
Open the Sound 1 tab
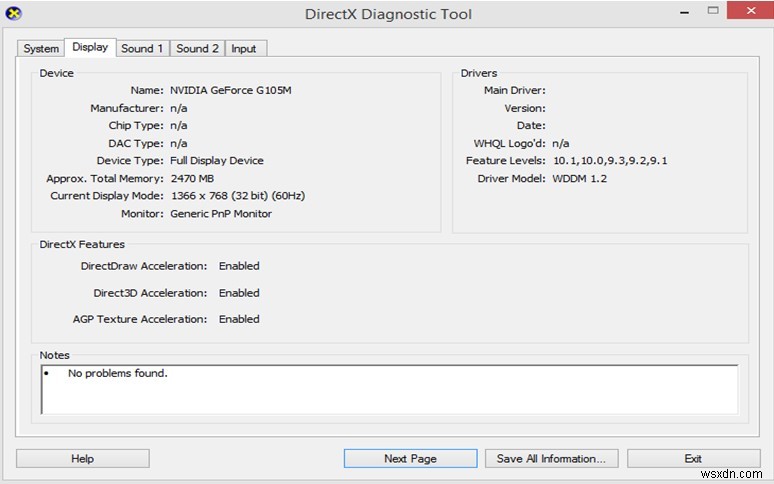pos(141,49)
